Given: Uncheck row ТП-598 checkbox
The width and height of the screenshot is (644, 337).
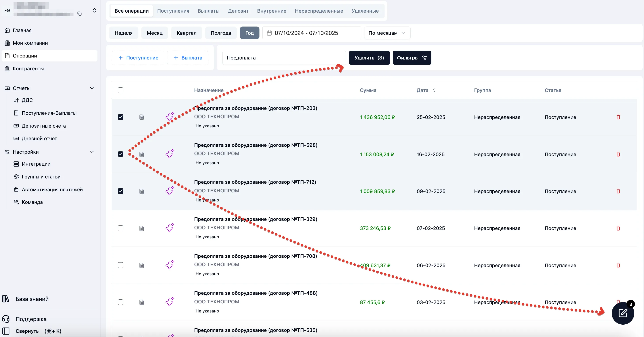Looking at the screenshot, I should click(120, 154).
